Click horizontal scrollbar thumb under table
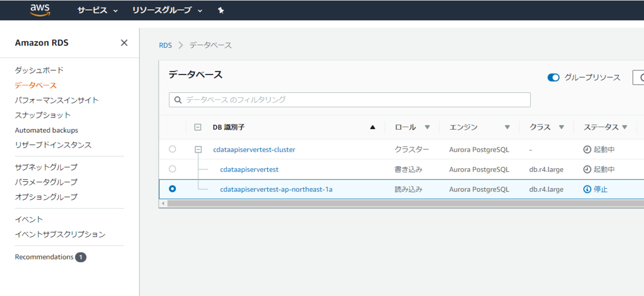 (405, 204)
